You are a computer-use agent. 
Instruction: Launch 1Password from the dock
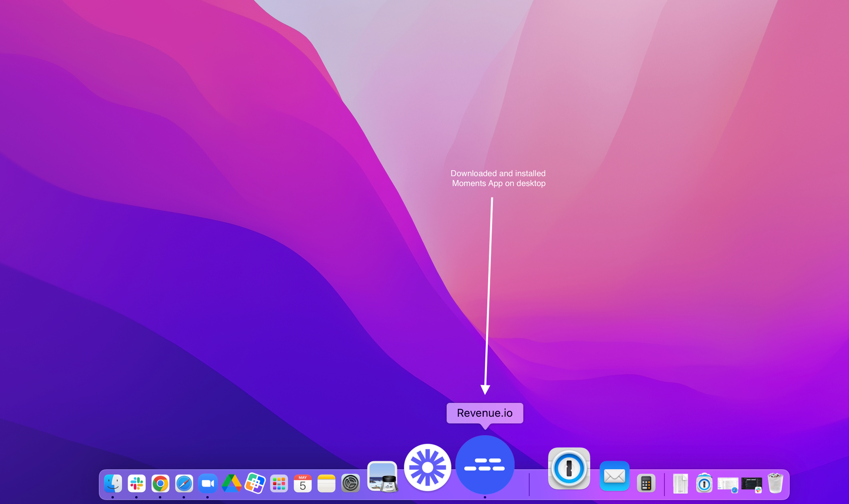pos(570,469)
